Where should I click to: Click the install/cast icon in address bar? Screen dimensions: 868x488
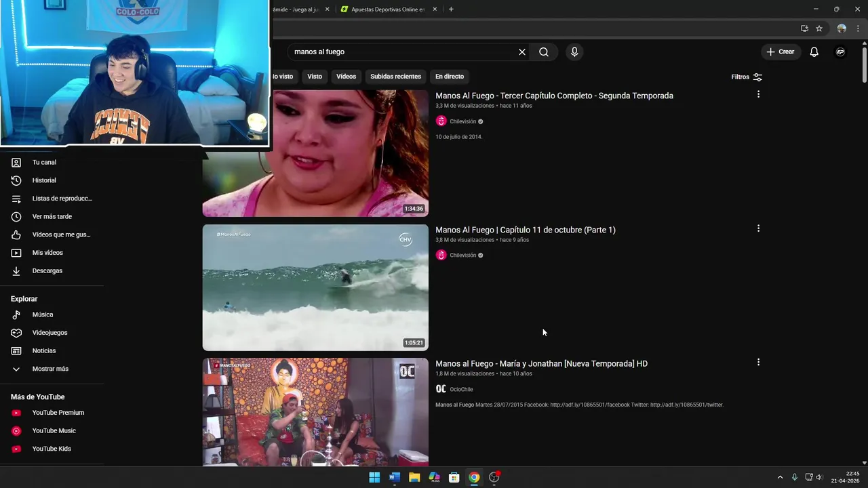click(x=804, y=28)
